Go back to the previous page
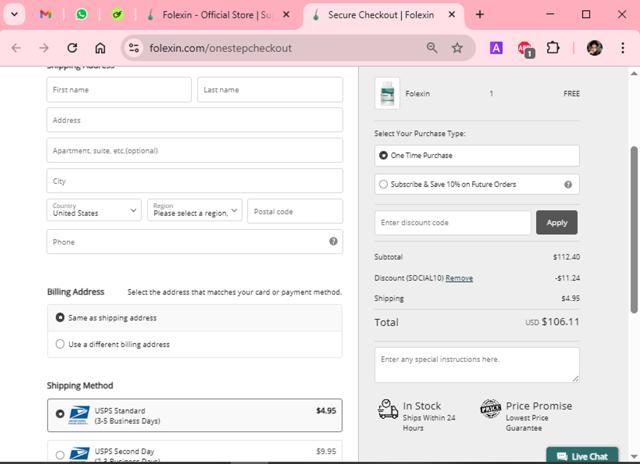Screen dimensions: 640x464 coord(16,48)
